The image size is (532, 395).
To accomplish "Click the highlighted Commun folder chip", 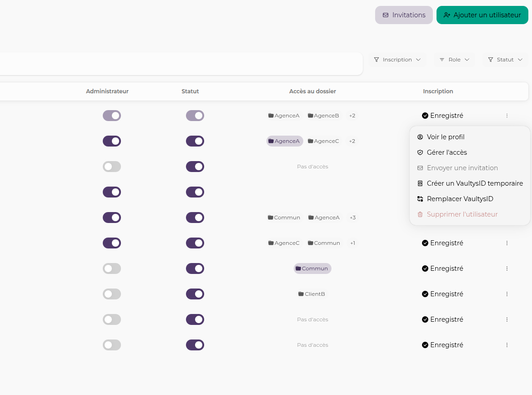I will pos(312,268).
